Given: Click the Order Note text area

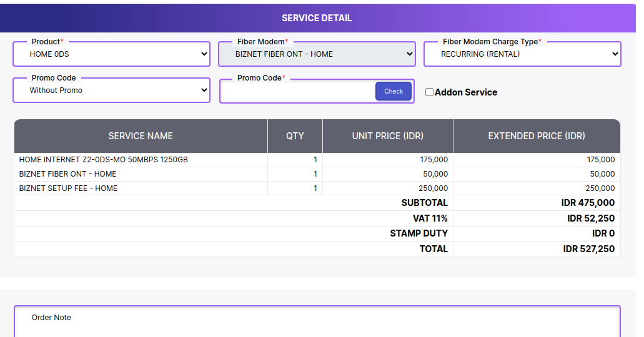Looking at the screenshot, I should [x=317, y=321].
